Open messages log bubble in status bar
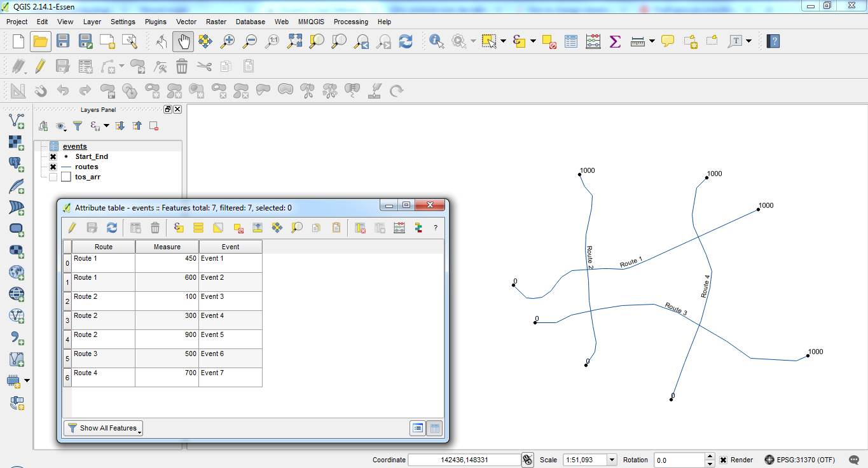 tap(855, 460)
